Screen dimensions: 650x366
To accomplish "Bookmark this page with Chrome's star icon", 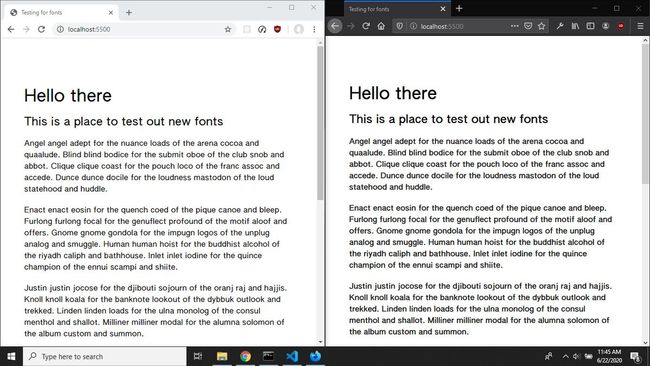I will (x=228, y=29).
